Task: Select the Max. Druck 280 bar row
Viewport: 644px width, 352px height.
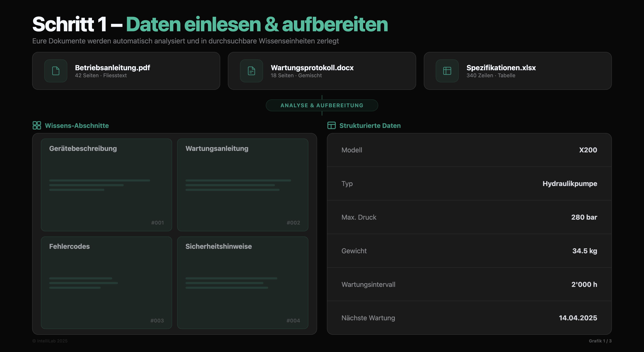Action: click(469, 217)
